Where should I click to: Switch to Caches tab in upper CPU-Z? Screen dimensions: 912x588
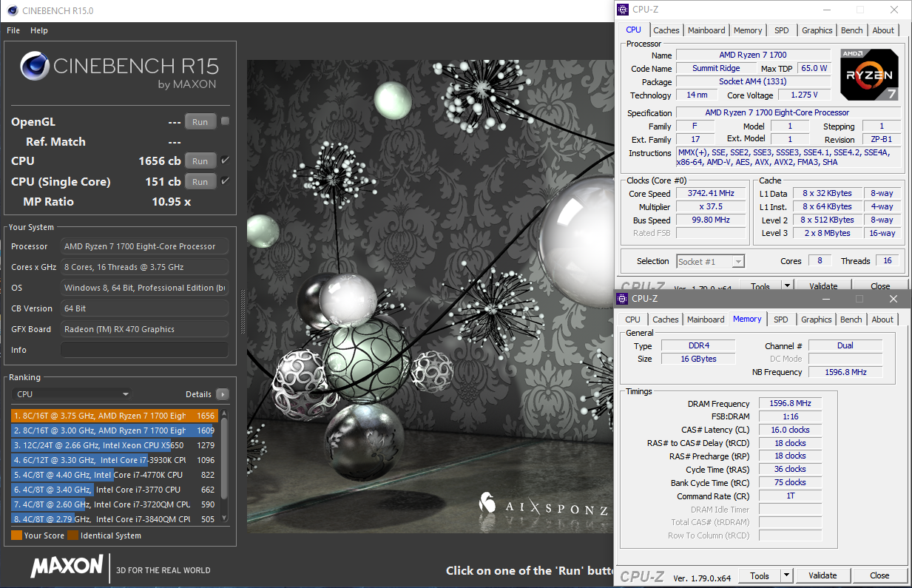[666, 30]
